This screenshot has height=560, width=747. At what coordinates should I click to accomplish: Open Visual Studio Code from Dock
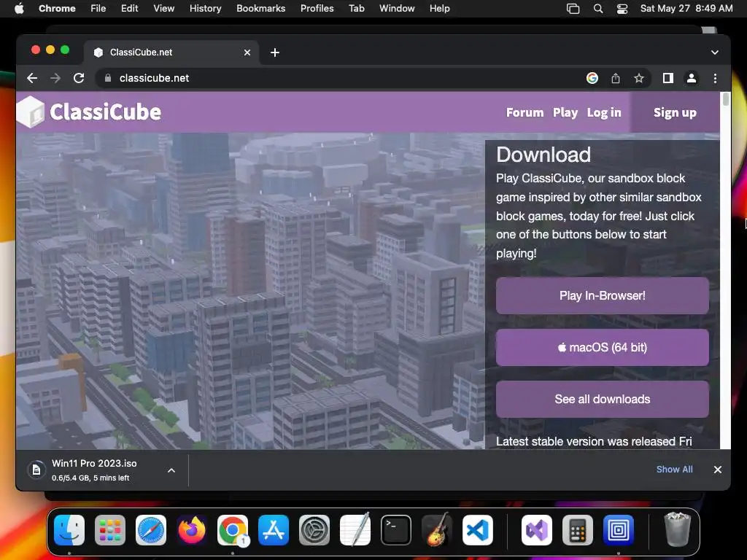477,530
